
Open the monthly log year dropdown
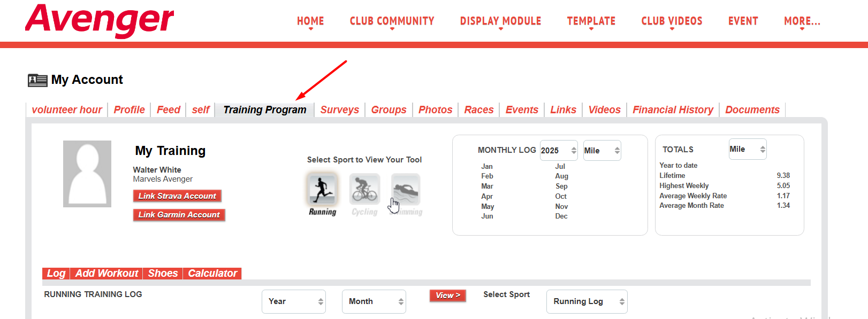[558, 151]
